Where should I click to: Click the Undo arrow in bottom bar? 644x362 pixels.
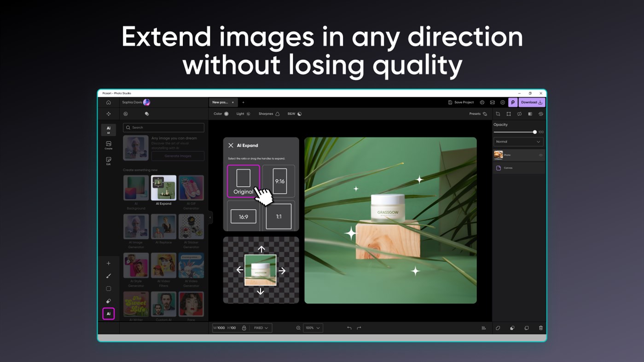[x=349, y=328]
